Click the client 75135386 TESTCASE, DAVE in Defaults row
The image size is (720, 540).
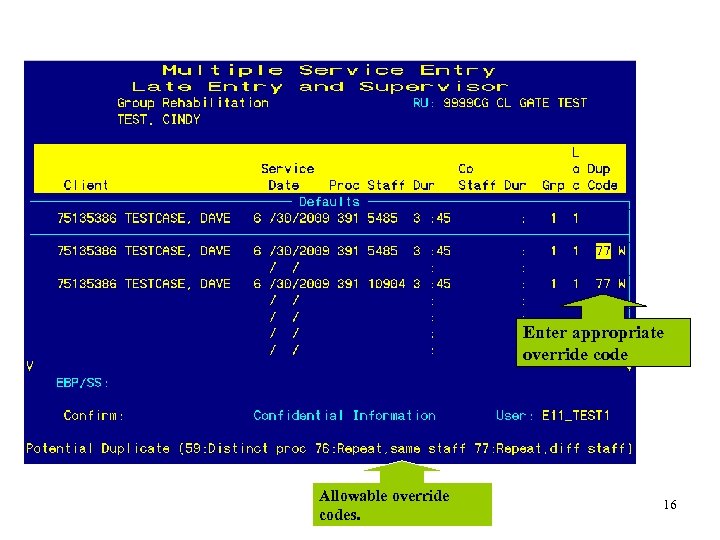coord(144,218)
